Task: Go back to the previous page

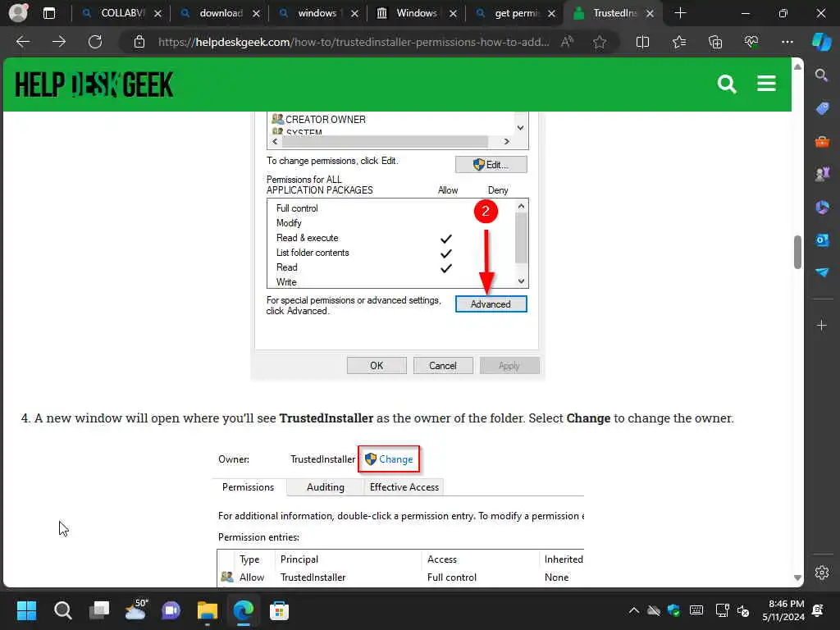Action: click(x=23, y=42)
